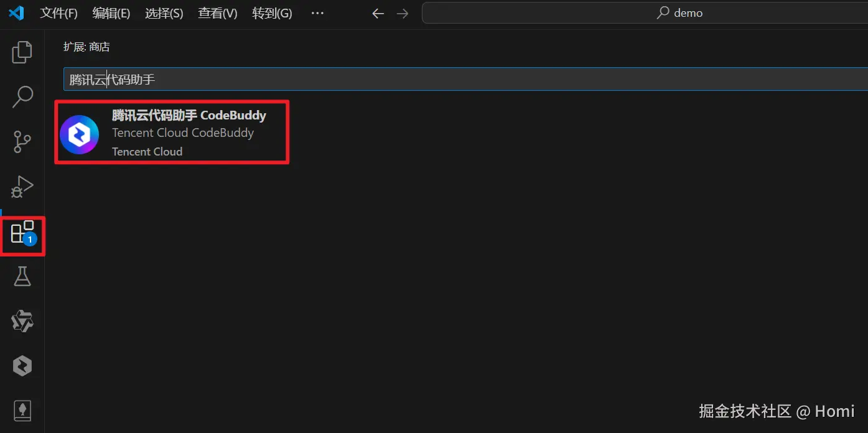Click the 扩展: 商店 panel title
868x433 pixels.
[x=86, y=47]
